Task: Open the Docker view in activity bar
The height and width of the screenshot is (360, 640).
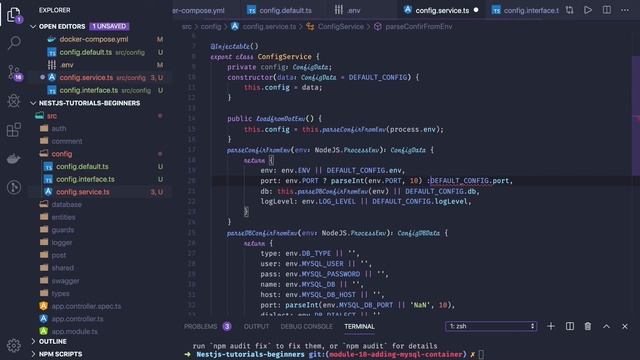Action: click(x=14, y=159)
